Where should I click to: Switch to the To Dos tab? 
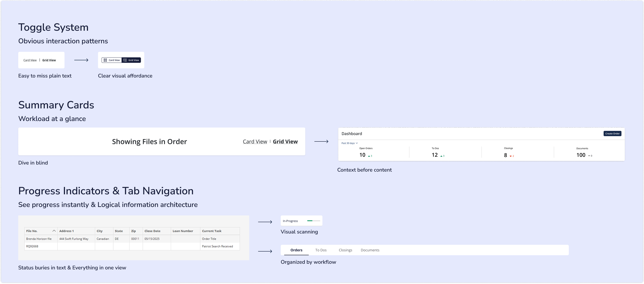tap(321, 250)
